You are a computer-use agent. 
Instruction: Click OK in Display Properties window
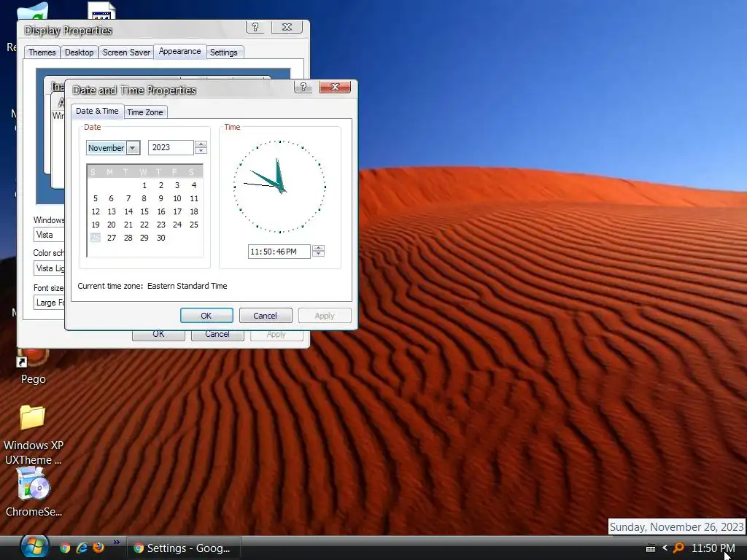tap(158, 335)
